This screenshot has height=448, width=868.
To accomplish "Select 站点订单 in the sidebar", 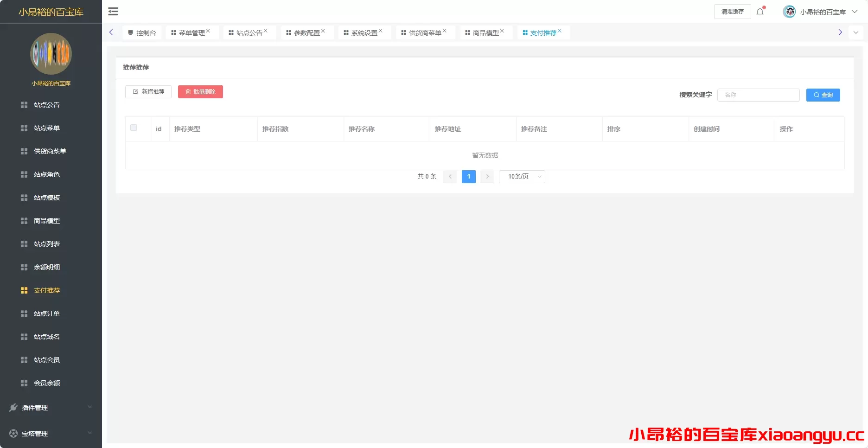I will tap(46, 314).
